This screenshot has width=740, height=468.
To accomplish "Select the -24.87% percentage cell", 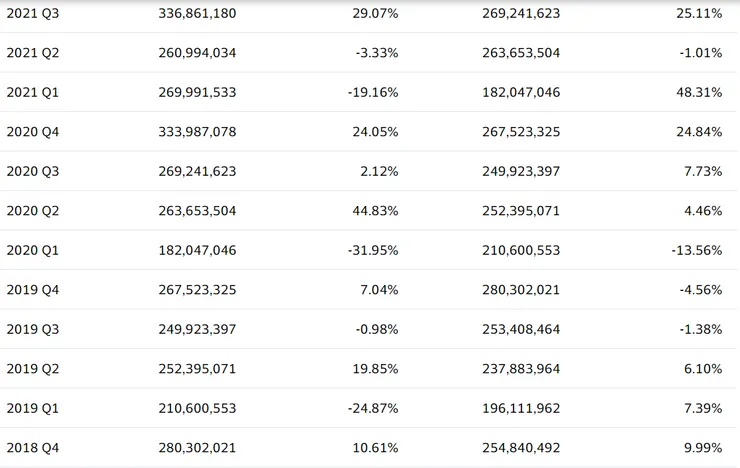I will pyautogui.click(x=373, y=408).
